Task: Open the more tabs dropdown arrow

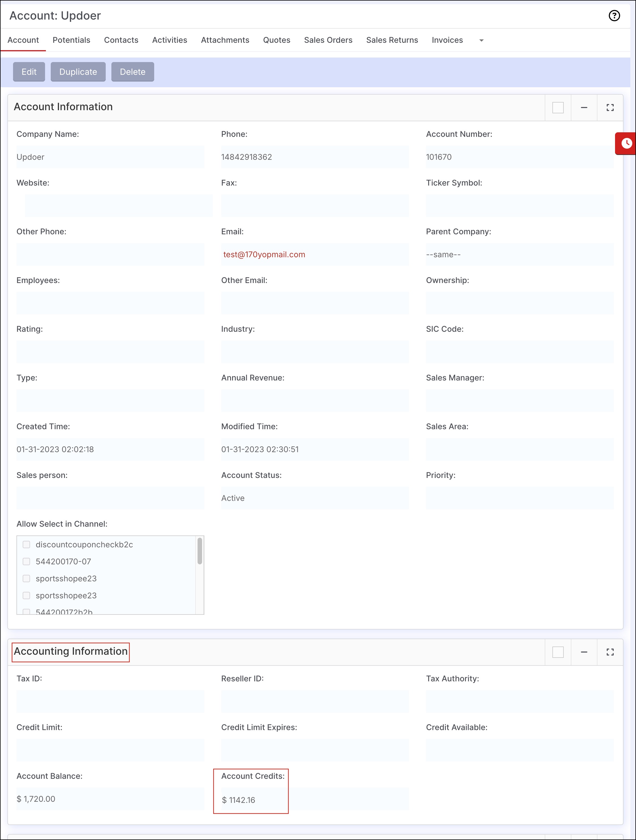Action: 481,40
